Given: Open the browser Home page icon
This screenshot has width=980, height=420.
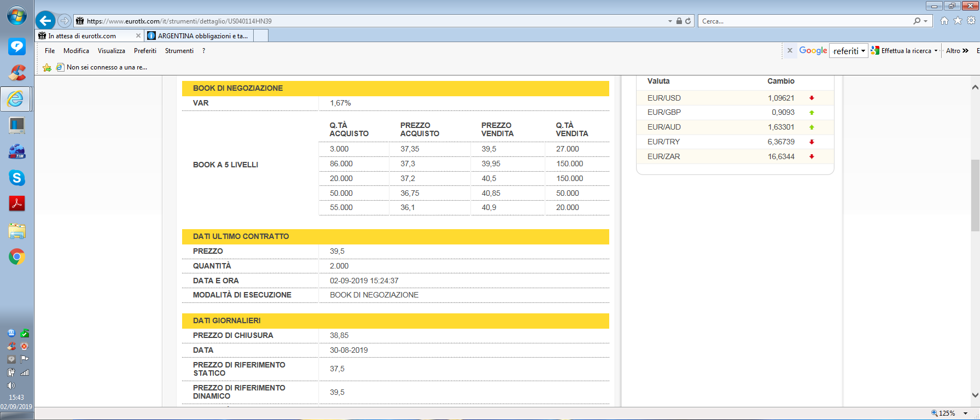Looking at the screenshot, I should click(x=944, y=21).
